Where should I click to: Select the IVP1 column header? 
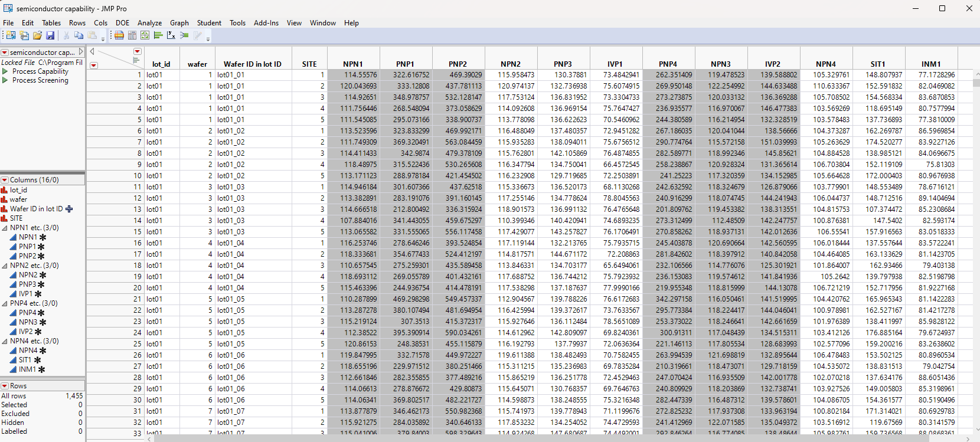pos(615,64)
